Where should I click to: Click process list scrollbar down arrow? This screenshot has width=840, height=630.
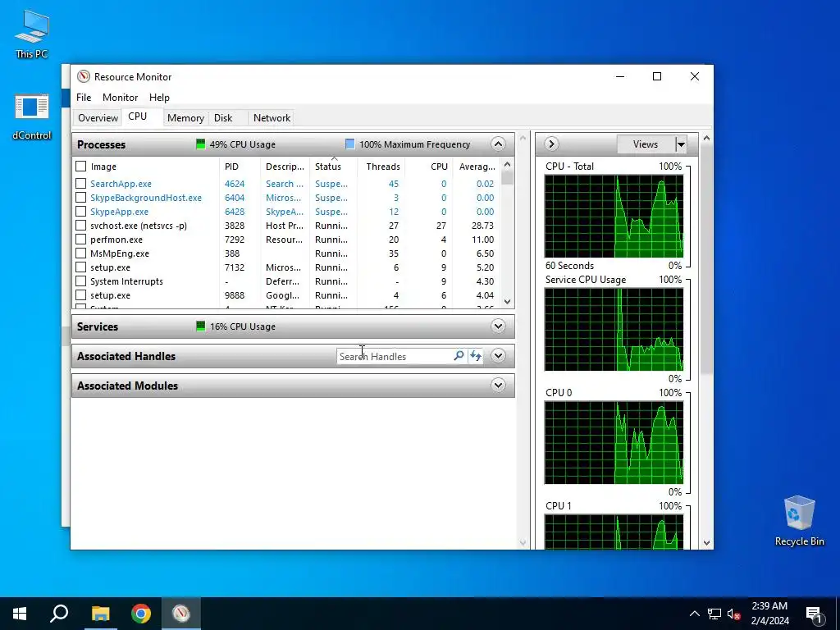tap(507, 302)
